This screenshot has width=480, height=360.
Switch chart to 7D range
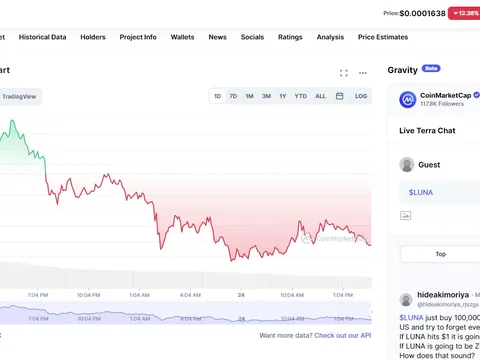[x=233, y=96]
